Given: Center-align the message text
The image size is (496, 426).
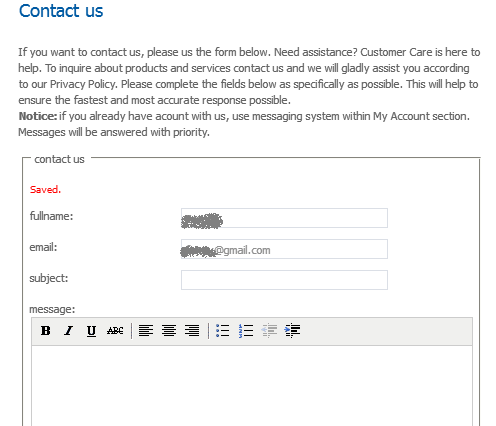Looking at the screenshot, I should [169, 331].
